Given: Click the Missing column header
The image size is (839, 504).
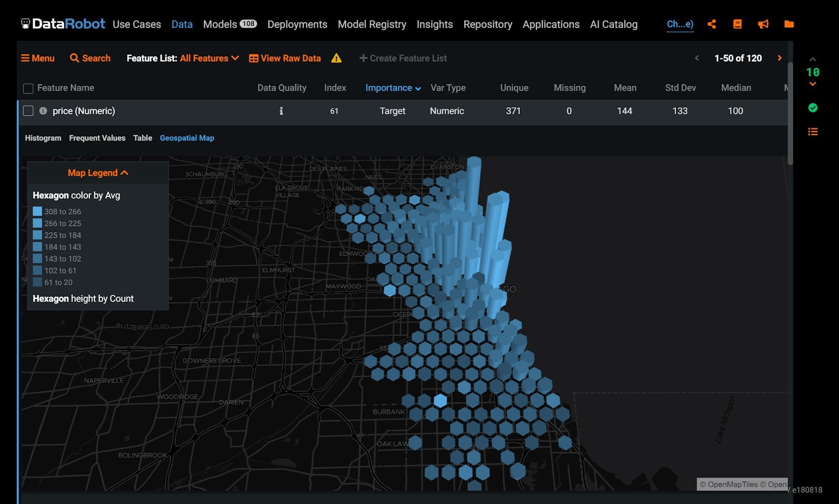Looking at the screenshot, I should pos(570,88).
